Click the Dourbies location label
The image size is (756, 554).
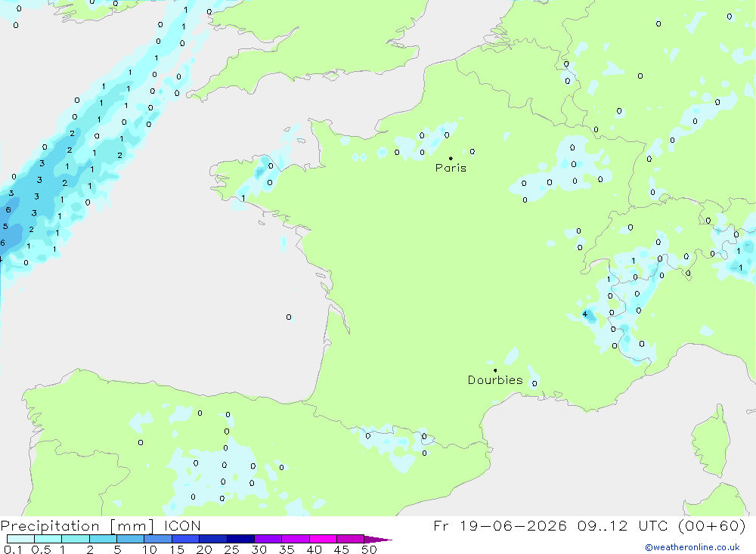(495, 380)
